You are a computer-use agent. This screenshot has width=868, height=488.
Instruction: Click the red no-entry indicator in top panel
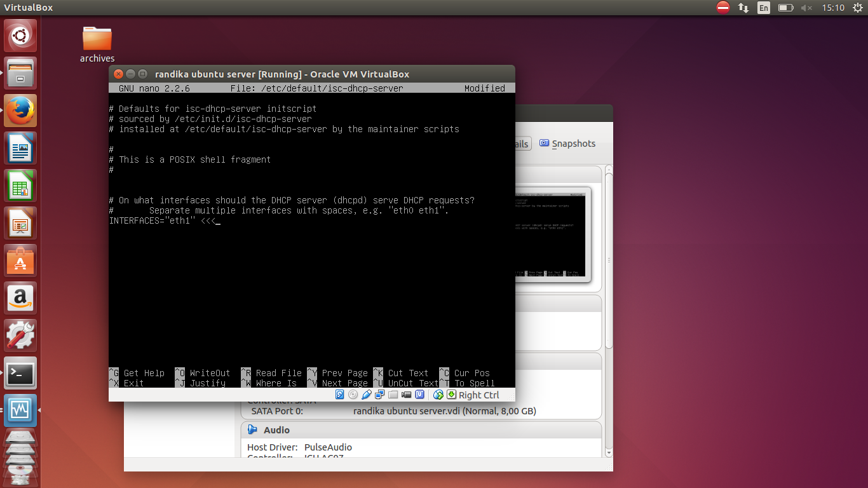(x=723, y=8)
